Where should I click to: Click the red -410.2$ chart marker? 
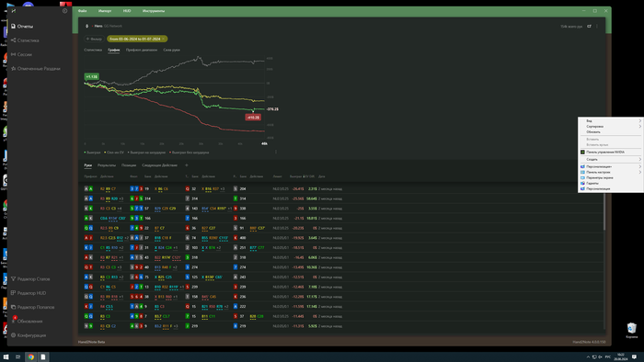pyautogui.click(x=253, y=118)
